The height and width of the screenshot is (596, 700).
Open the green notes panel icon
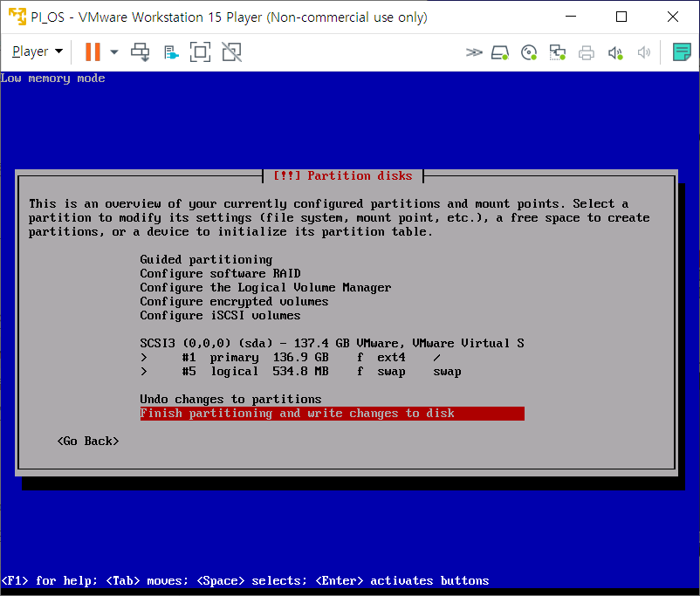click(x=682, y=52)
